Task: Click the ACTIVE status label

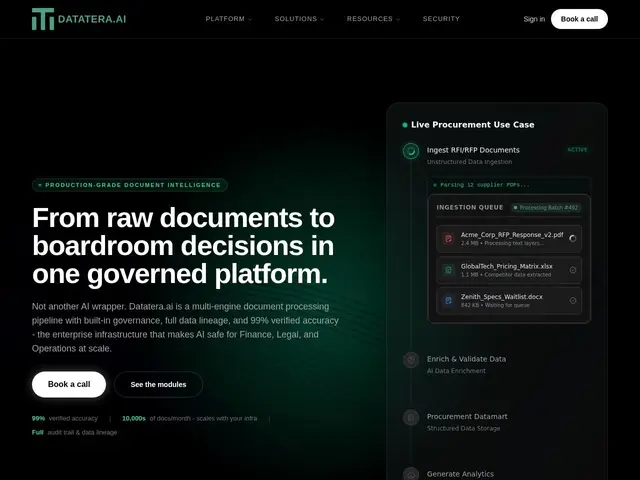Action: 577,150
